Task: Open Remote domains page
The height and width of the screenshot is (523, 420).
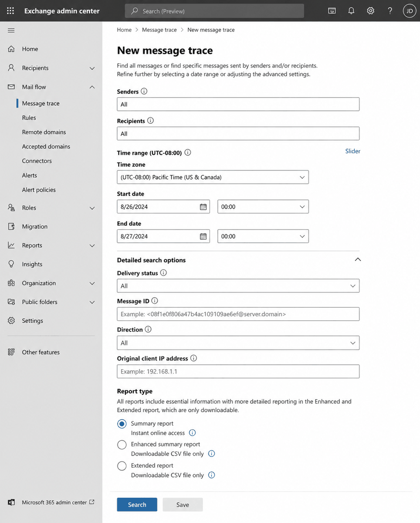Action: 44,132
